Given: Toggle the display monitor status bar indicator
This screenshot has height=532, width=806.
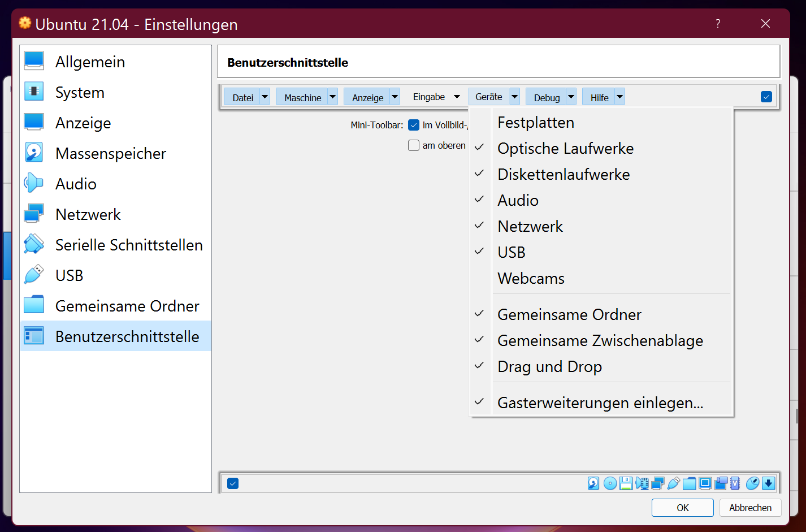Looking at the screenshot, I should click(x=705, y=483).
